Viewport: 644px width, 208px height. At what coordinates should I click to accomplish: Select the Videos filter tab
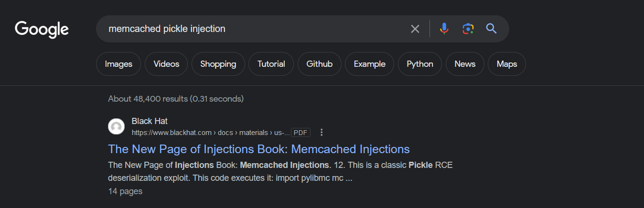pos(166,64)
